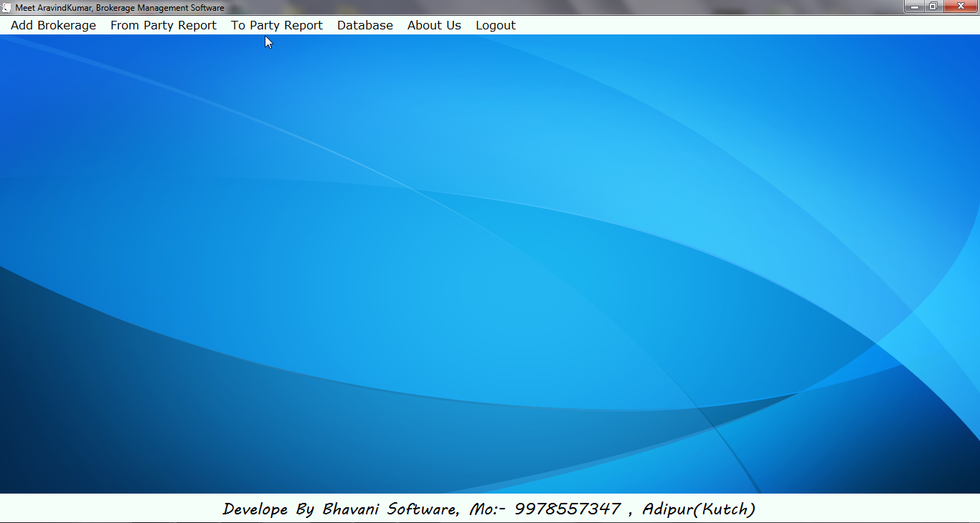Close the Brokerage Management Software window
Screen dimensions: 980x523
tap(960, 6)
